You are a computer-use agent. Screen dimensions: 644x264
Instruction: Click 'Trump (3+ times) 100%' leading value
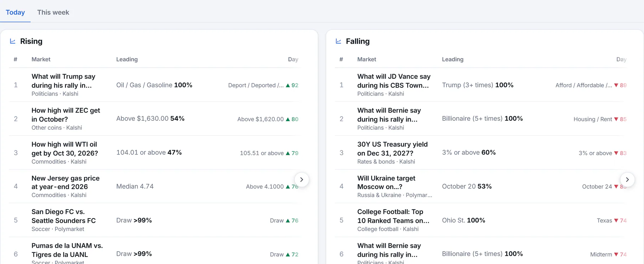[478, 85]
